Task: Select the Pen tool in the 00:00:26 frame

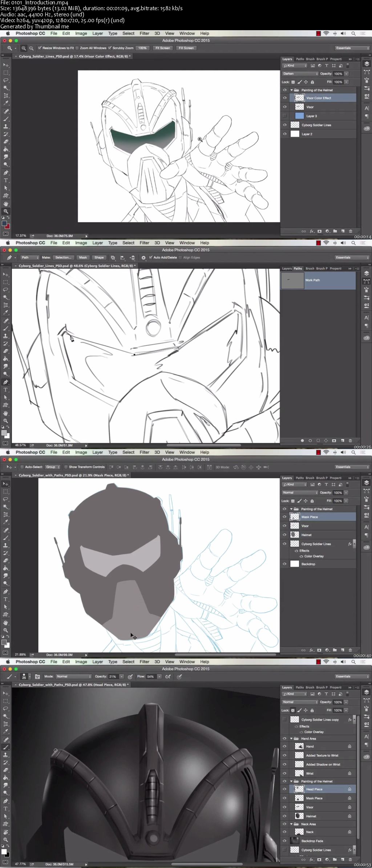Action: coord(6,382)
